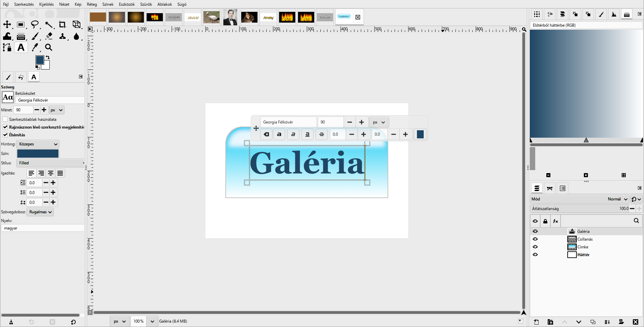Image resolution: width=644 pixels, height=327 pixels.
Task: Select the Rectangle Select tool
Action: (21, 24)
